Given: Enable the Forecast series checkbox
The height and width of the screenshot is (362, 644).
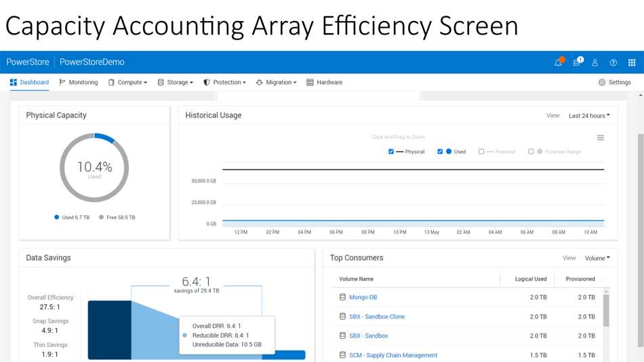Looking at the screenshot, I should point(481,152).
